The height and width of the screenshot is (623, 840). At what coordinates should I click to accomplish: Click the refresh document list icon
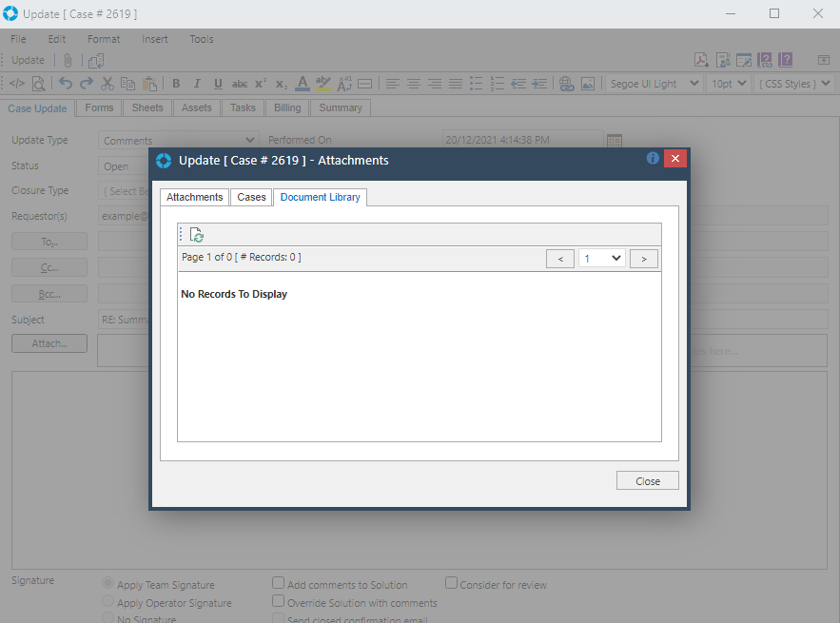coord(197,235)
